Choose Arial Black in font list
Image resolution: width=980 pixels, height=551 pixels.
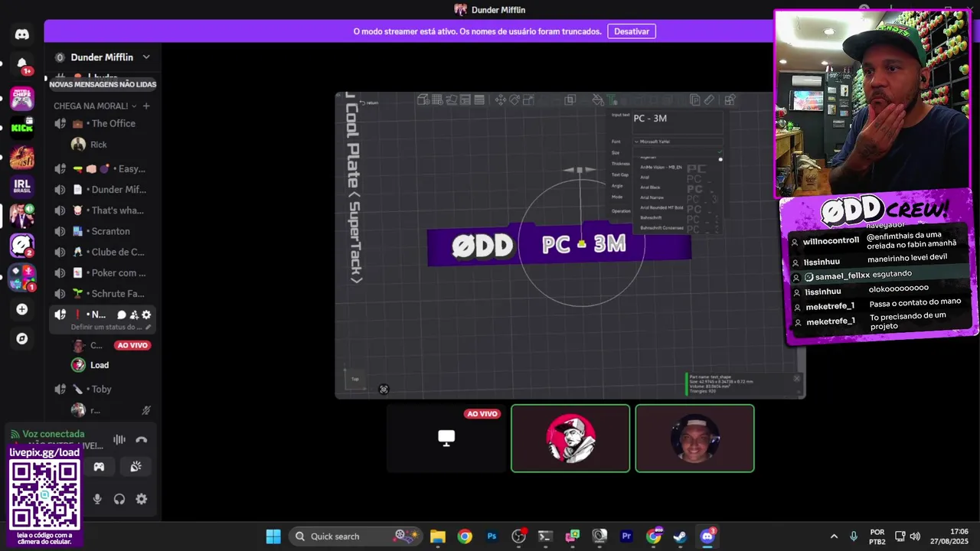point(650,187)
